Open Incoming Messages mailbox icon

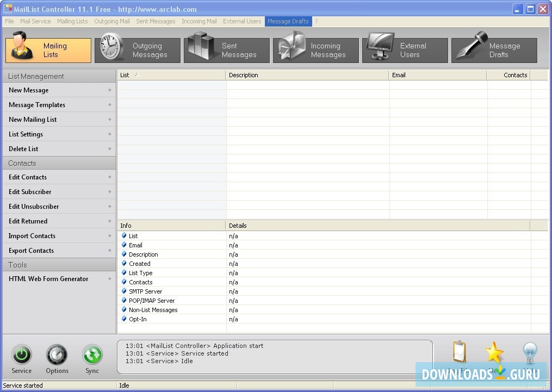(291, 46)
